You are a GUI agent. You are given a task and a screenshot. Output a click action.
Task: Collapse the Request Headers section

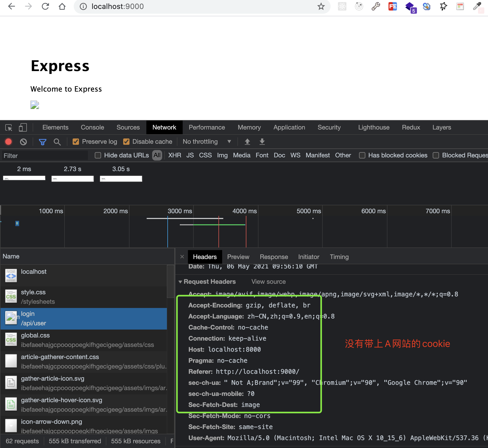[x=180, y=282]
